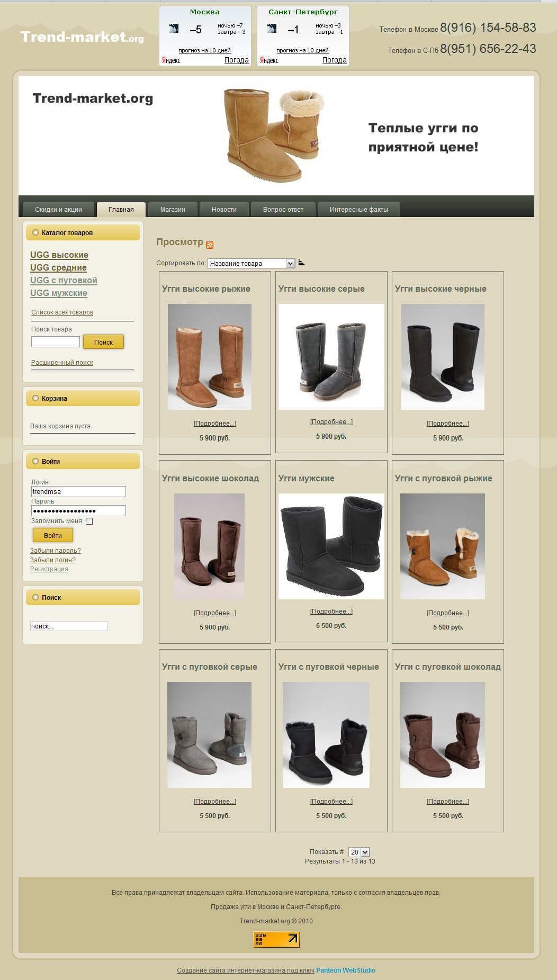Click Saint Petersburg прогноз на 10 дней link

(303, 50)
